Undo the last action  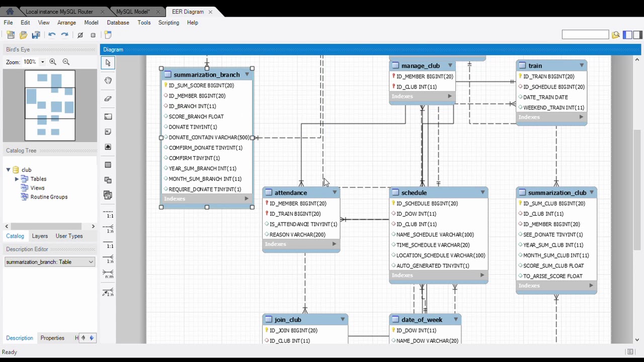[x=52, y=35]
